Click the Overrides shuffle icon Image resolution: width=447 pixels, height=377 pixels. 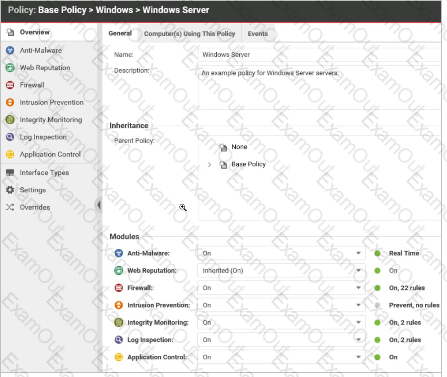[10, 207]
